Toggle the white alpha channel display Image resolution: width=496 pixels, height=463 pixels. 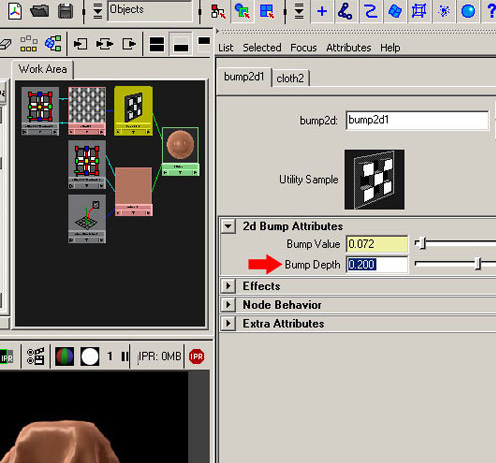click(90, 357)
